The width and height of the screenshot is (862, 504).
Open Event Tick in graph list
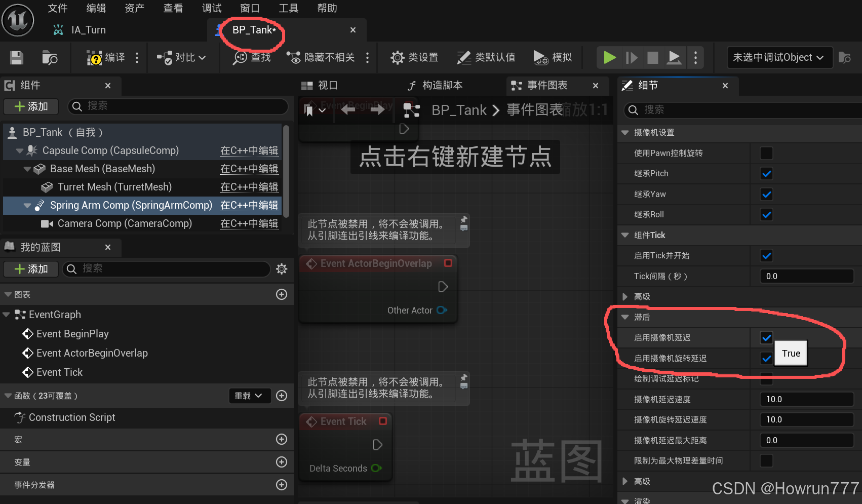click(59, 372)
